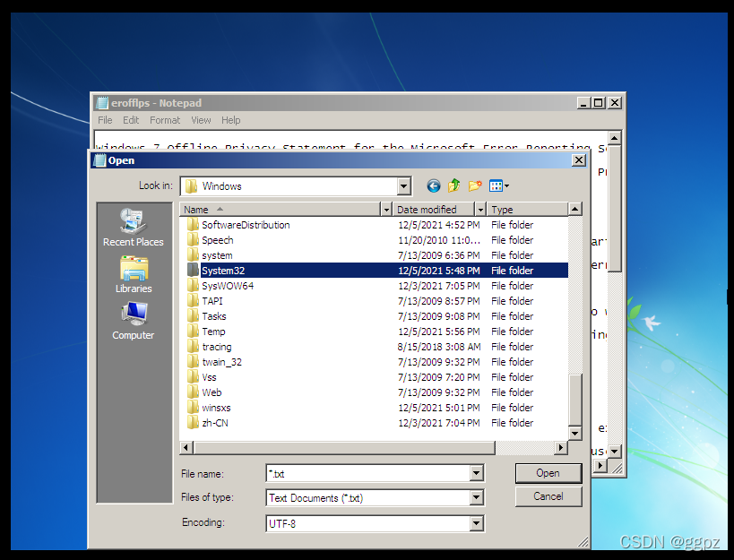Click the Cancel button
Image resolution: width=734 pixels, height=560 pixels.
coord(548,496)
